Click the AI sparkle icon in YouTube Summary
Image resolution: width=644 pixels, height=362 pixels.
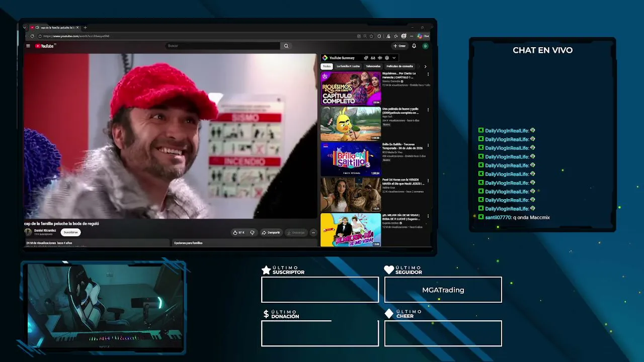click(x=366, y=58)
